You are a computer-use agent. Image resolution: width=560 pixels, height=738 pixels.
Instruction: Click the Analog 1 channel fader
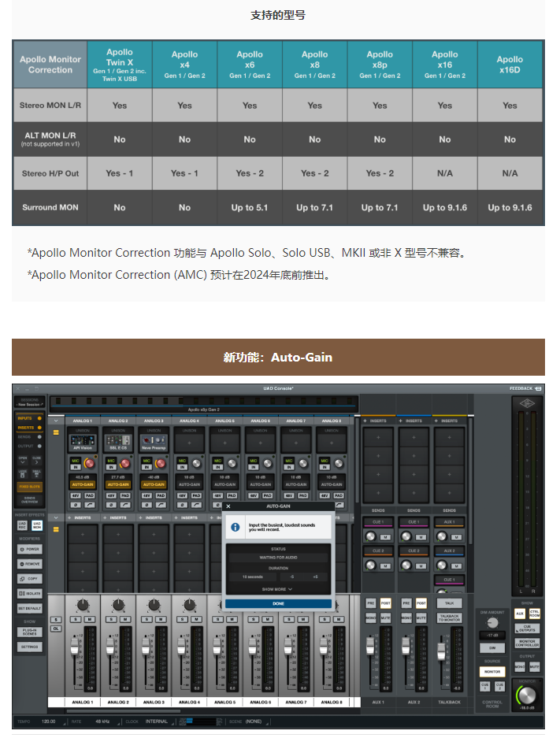75,646
